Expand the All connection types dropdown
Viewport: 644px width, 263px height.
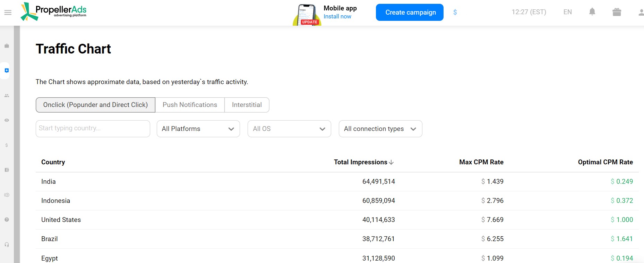[380, 129]
